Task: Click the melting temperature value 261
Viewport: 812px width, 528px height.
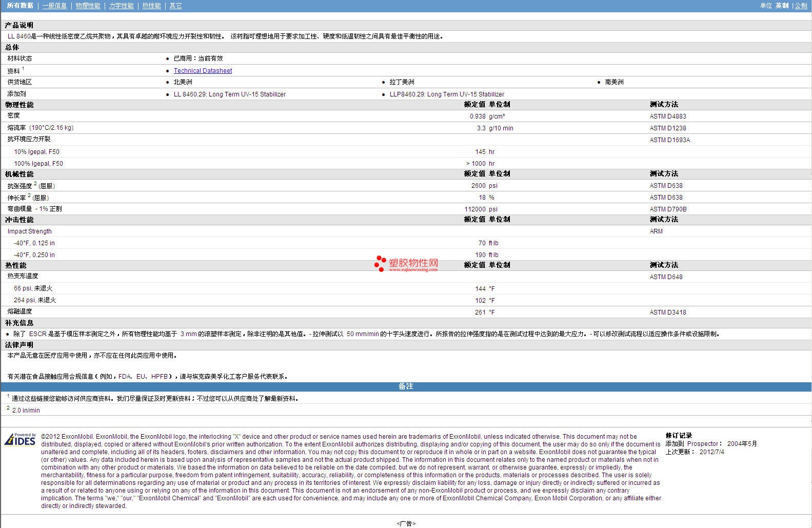Action: 480,312
